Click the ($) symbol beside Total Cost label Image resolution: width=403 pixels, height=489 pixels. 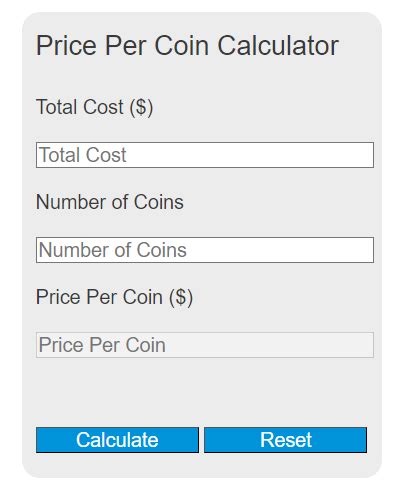click(141, 107)
